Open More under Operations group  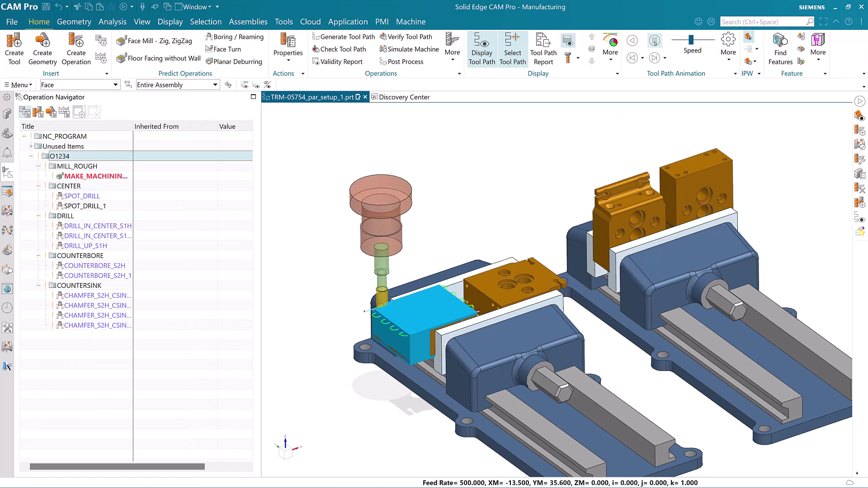[x=452, y=47]
